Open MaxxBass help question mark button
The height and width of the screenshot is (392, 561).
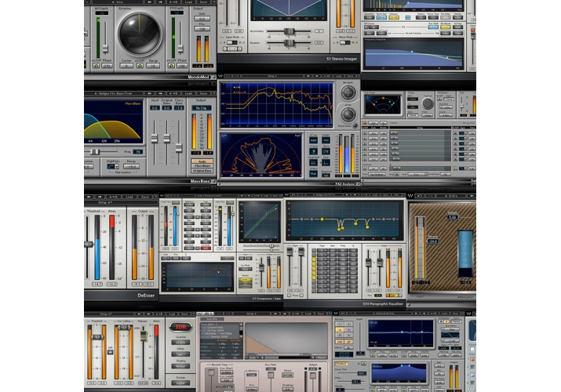tap(214, 93)
